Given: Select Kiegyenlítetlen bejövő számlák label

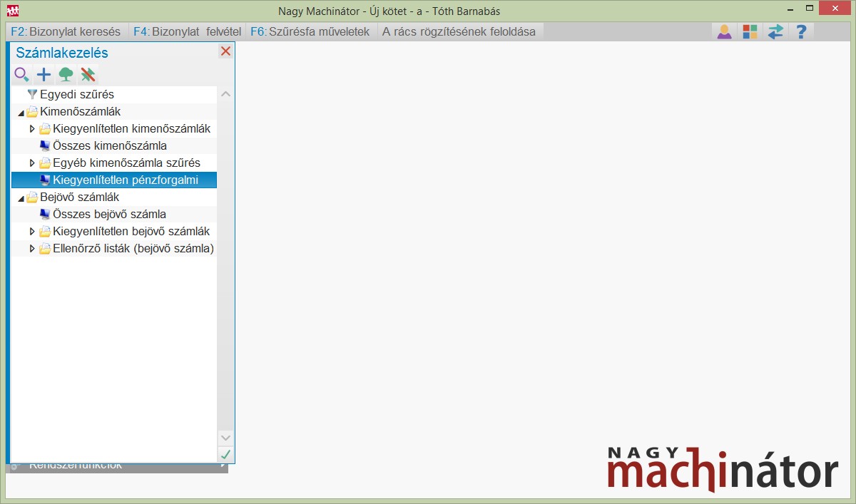Looking at the screenshot, I should point(131,231).
